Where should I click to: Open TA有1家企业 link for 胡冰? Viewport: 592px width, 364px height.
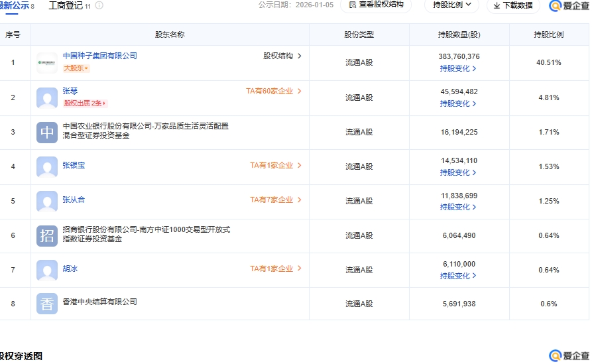tap(276, 269)
